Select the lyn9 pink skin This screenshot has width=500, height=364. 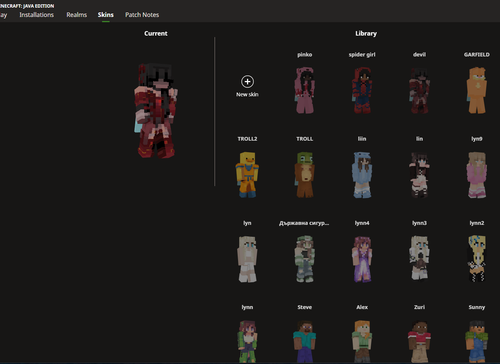[x=477, y=175]
